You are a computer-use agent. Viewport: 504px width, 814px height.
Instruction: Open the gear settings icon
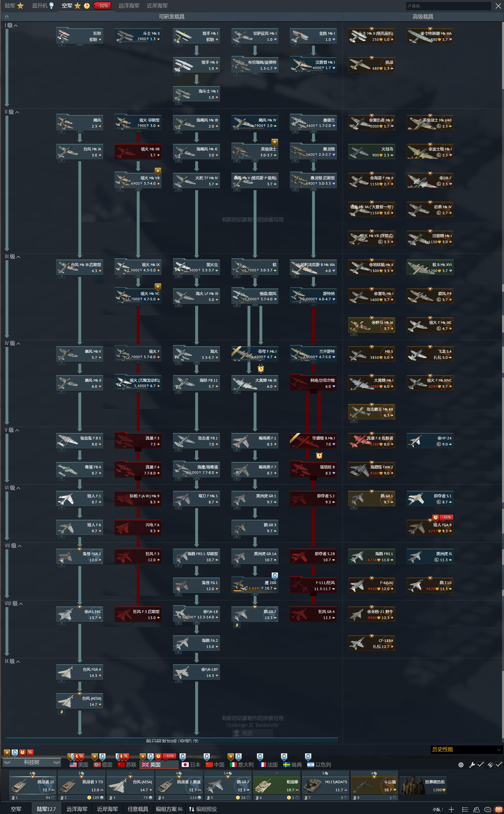click(461, 765)
